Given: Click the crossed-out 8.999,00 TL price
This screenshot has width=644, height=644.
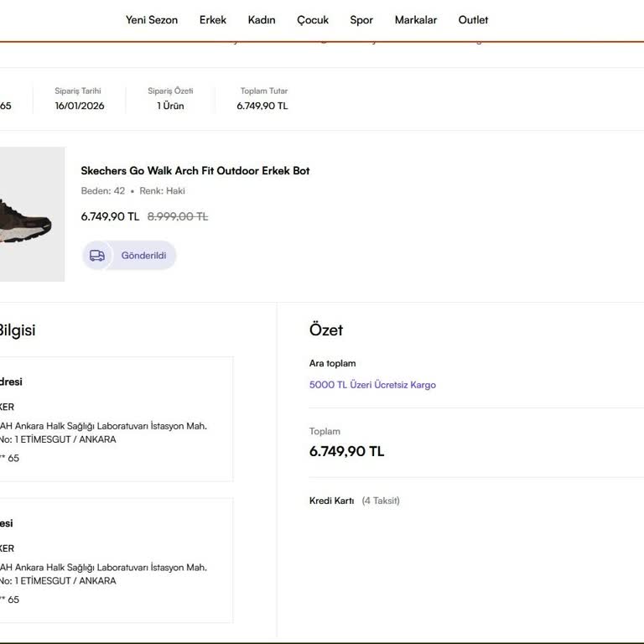Looking at the screenshot, I should pos(178,216).
